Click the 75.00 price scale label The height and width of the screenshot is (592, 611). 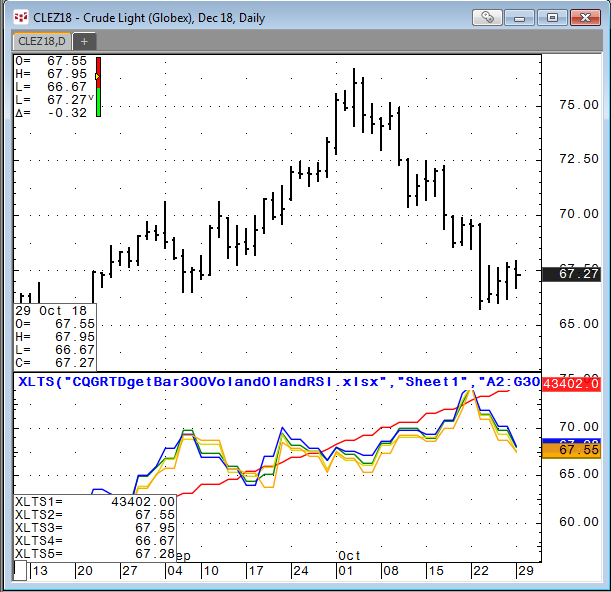(578, 105)
